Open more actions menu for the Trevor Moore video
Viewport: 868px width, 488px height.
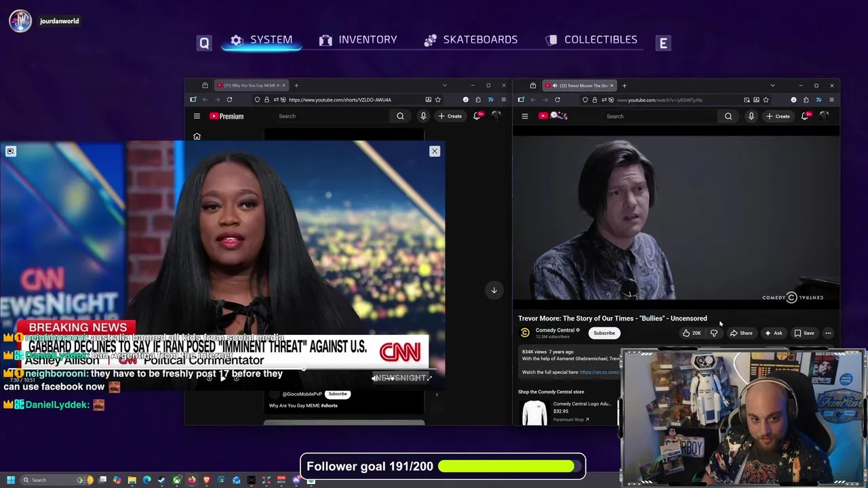(x=828, y=333)
